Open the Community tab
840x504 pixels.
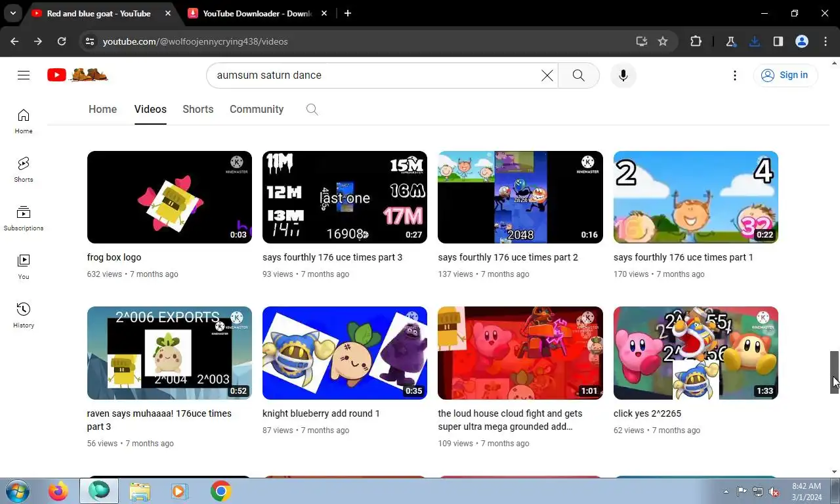pyautogui.click(x=257, y=110)
